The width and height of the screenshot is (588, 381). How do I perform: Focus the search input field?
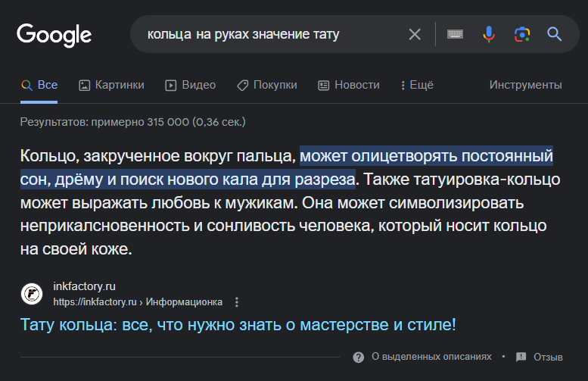265,34
